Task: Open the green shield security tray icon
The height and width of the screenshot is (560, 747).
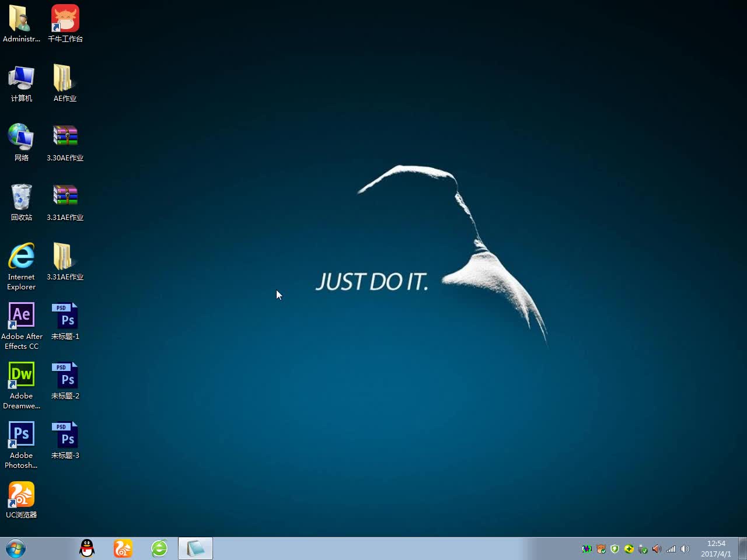Action: point(615,549)
